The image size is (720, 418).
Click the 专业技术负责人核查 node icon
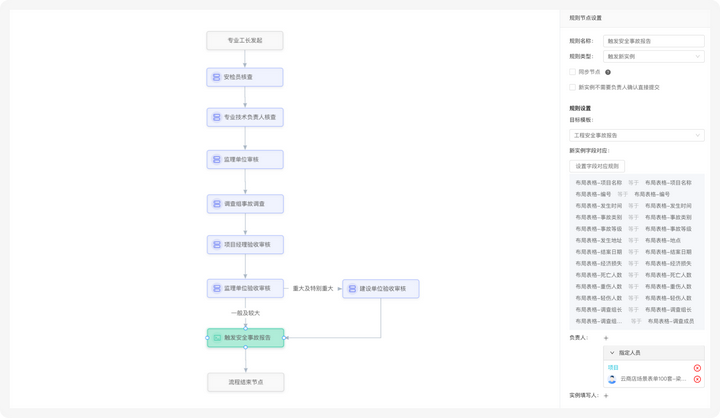click(215, 118)
